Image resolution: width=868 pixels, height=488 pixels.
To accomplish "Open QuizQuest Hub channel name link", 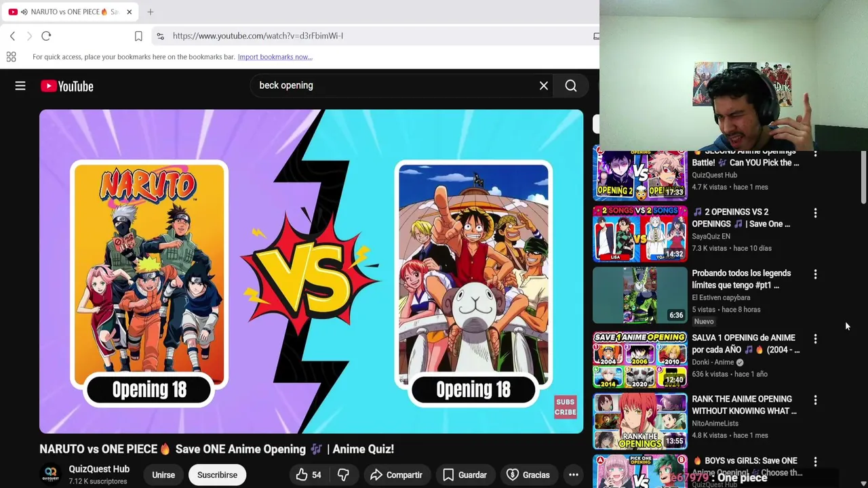I will (99, 469).
